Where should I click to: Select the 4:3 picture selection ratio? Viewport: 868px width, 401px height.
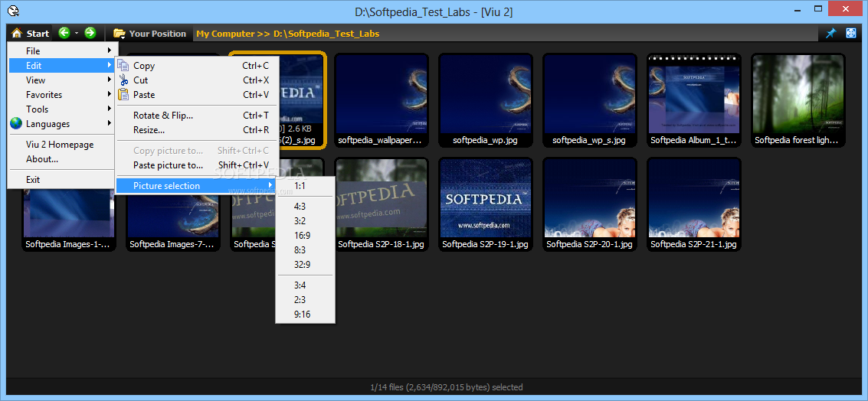pos(305,207)
